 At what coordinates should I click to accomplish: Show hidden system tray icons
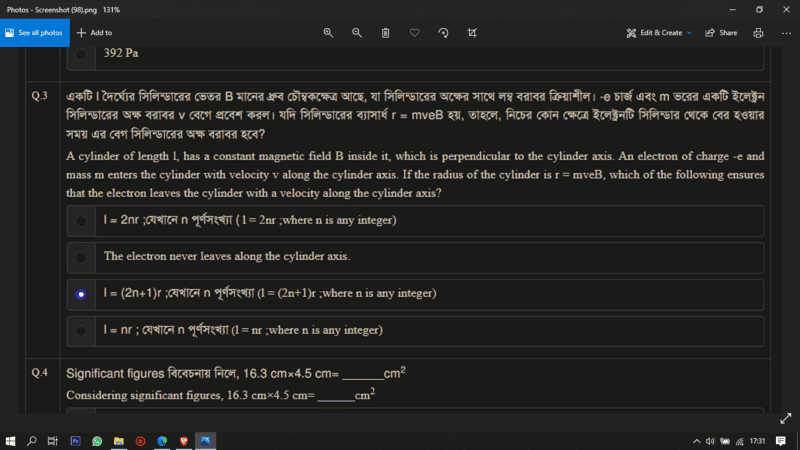click(x=696, y=441)
